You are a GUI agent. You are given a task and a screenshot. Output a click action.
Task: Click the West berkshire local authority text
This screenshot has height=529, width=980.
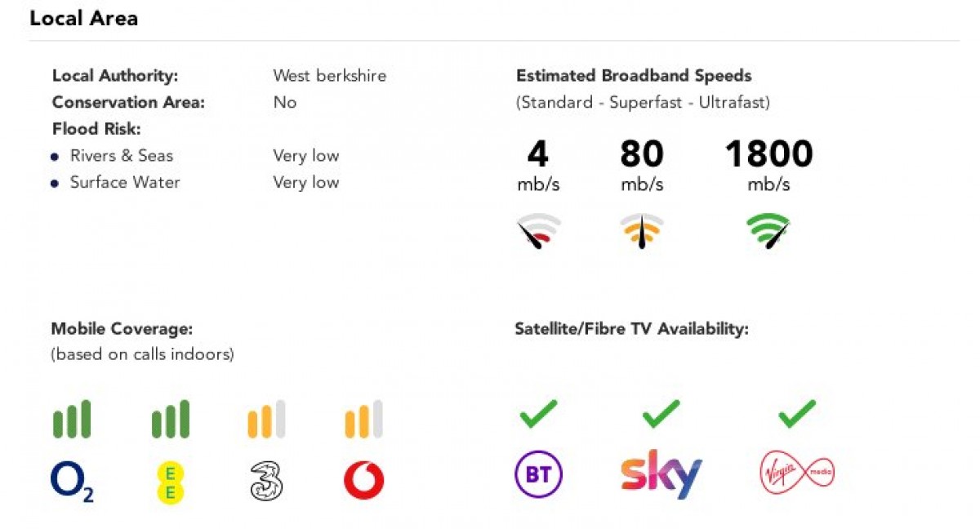click(329, 76)
